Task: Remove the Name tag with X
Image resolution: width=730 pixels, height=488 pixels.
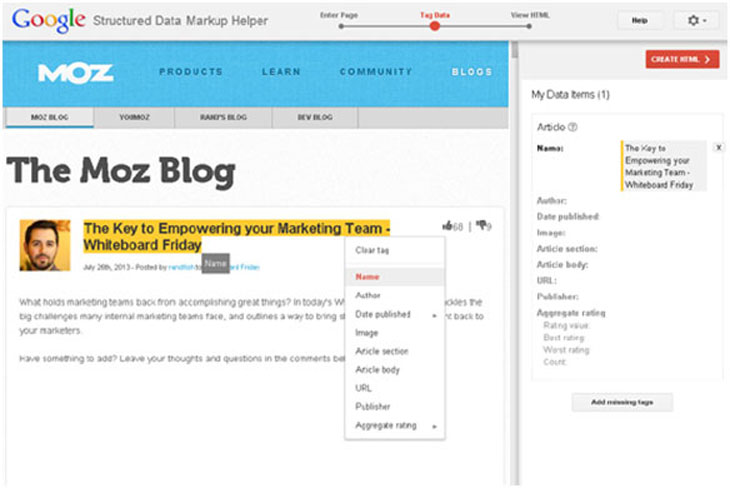Action: (x=719, y=147)
